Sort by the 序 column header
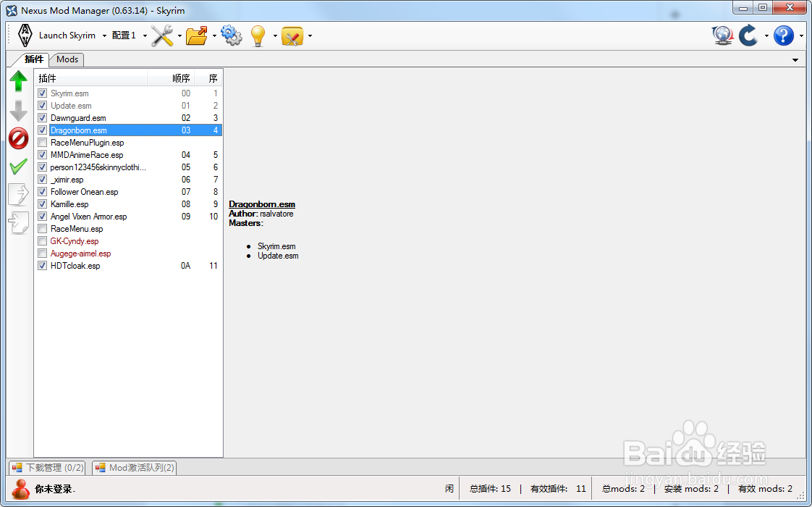The height and width of the screenshot is (507, 812). pos(208,78)
